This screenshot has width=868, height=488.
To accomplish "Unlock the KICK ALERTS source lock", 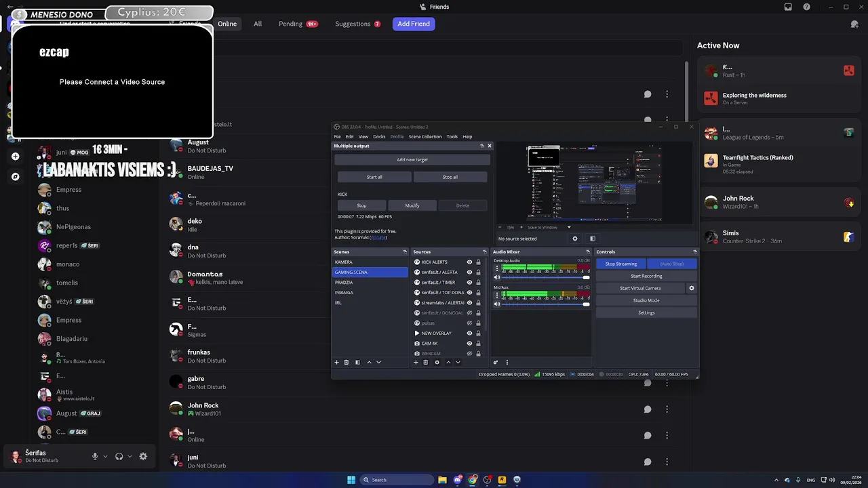I will click(478, 262).
